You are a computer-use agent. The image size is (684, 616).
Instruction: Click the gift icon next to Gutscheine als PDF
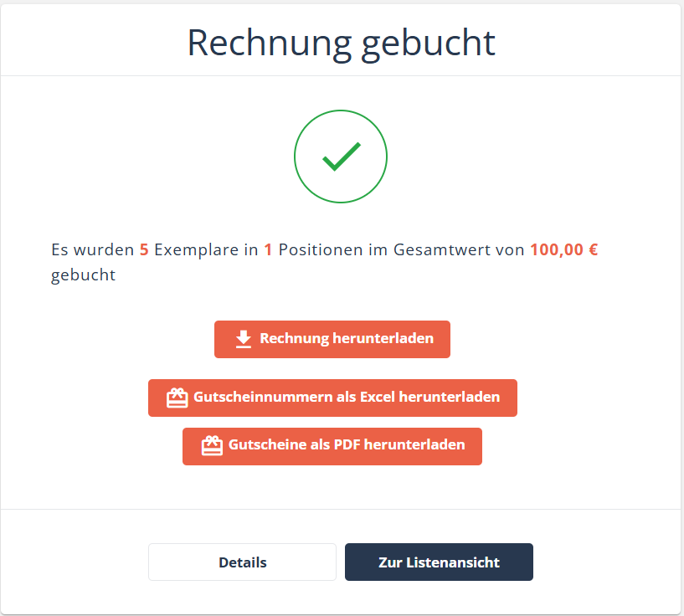[x=212, y=445]
